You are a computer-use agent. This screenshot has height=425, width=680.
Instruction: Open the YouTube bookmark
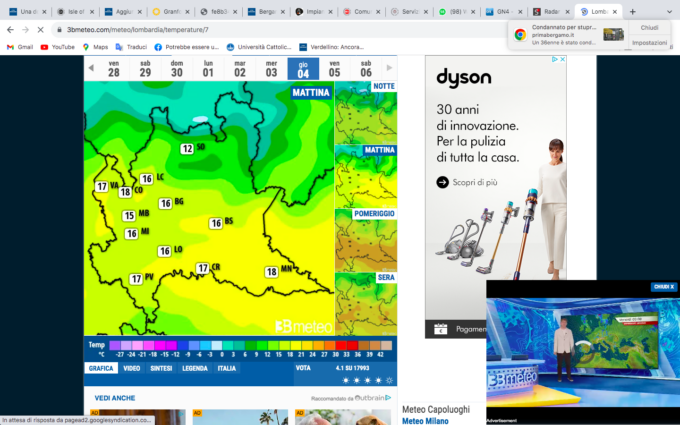(57, 47)
